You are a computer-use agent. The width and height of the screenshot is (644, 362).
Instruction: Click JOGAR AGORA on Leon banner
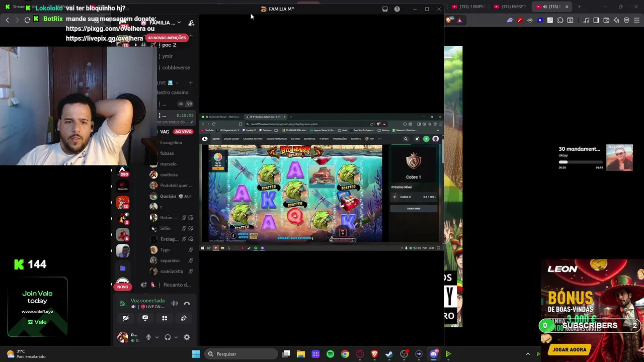point(570,349)
